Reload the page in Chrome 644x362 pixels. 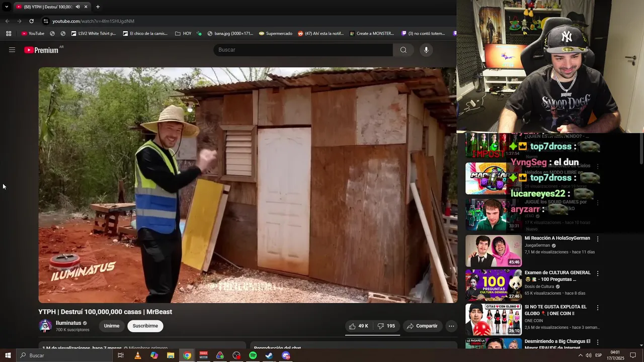click(31, 21)
